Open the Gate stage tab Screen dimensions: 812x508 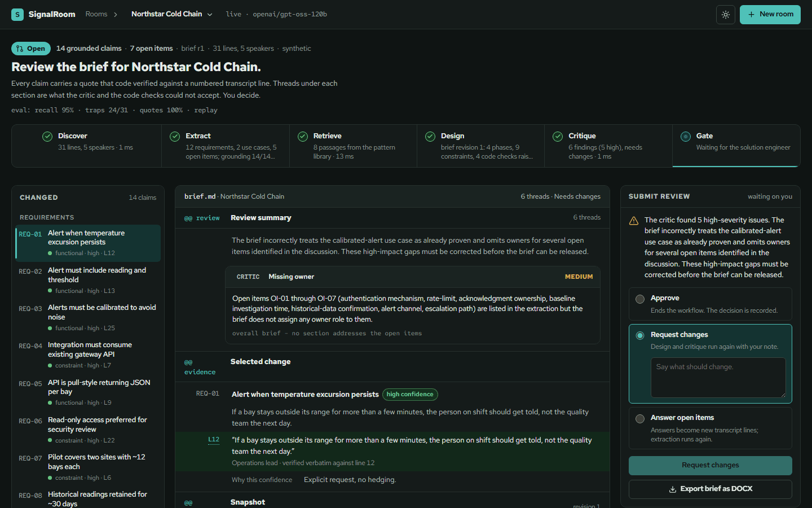736,146
